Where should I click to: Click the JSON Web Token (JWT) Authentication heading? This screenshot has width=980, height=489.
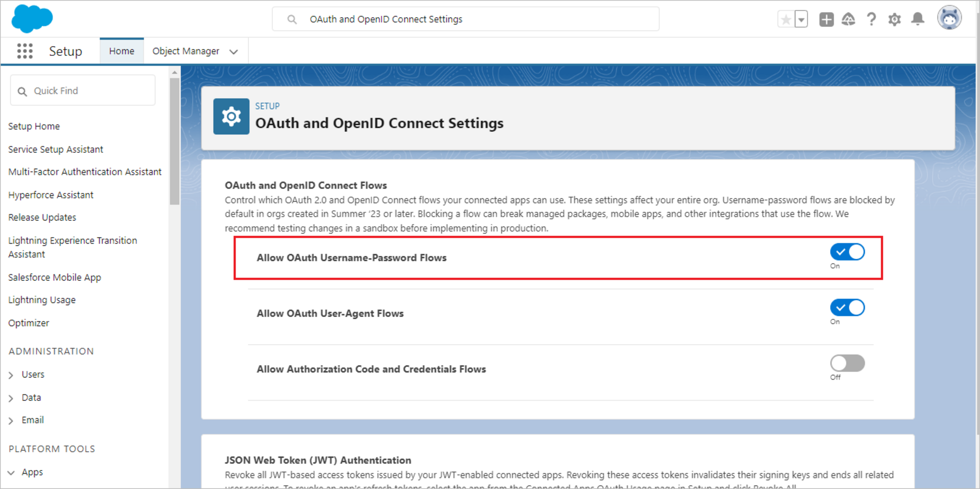coord(318,460)
